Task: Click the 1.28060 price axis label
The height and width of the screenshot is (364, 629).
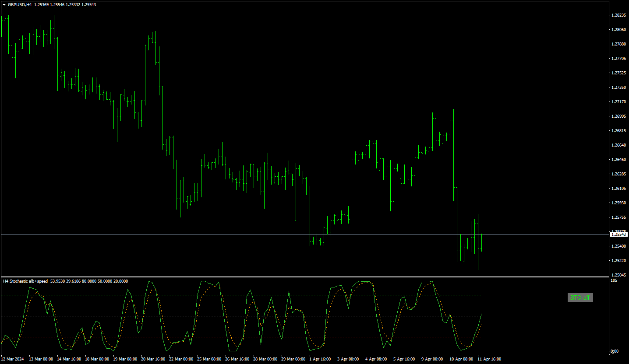Action: pos(619,30)
